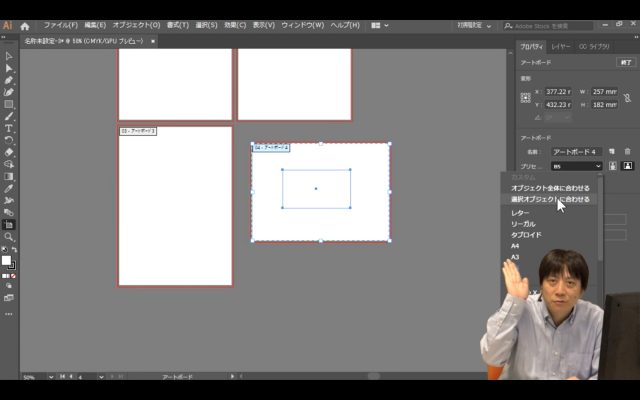Go to previous artboard navigation button
Screen dimensions: 640x400
click(x=71, y=376)
